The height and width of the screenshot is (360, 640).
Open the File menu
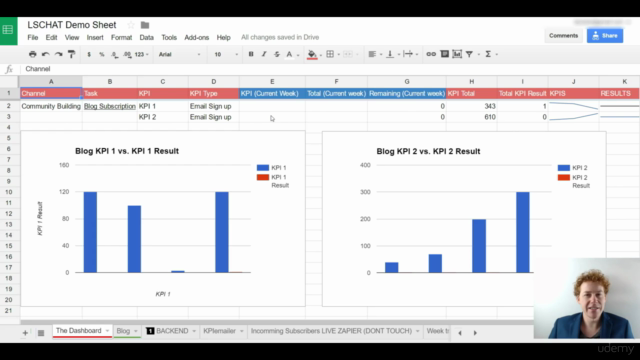(x=33, y=38)
